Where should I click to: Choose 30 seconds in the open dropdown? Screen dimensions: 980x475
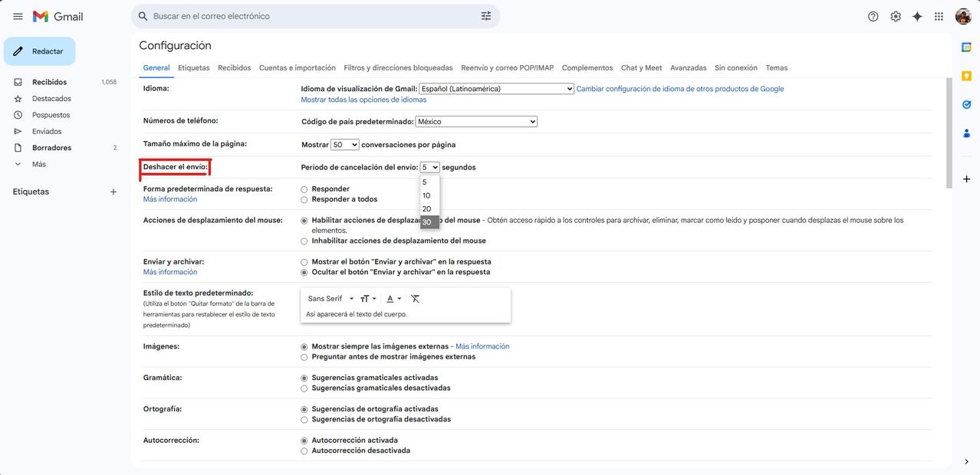427,222
